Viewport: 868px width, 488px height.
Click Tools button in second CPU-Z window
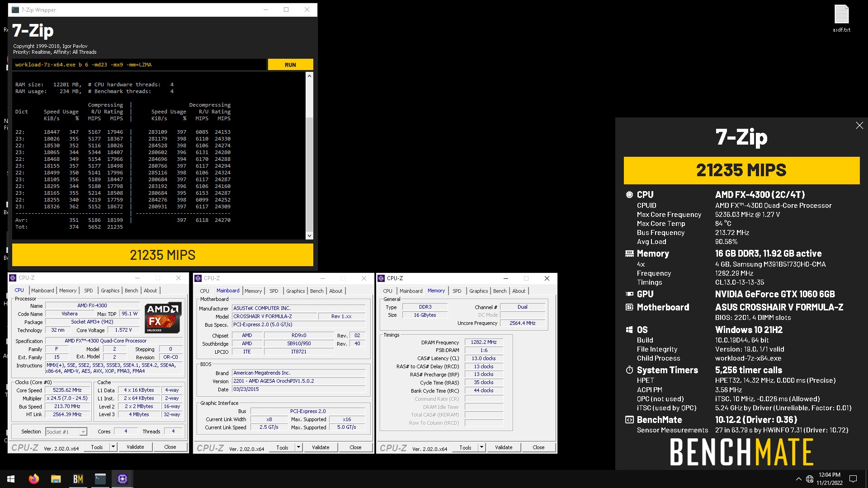tap(283, 447)
